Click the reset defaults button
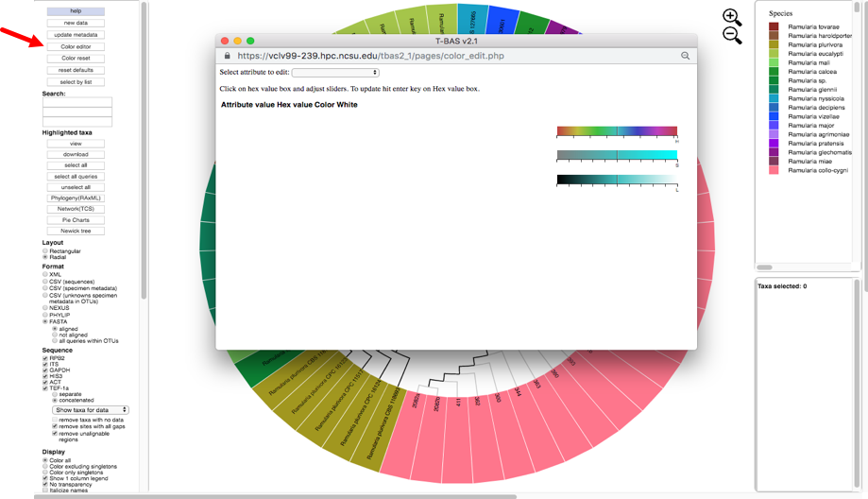Viewport: 868px width, 499px height. coord(76,70)
